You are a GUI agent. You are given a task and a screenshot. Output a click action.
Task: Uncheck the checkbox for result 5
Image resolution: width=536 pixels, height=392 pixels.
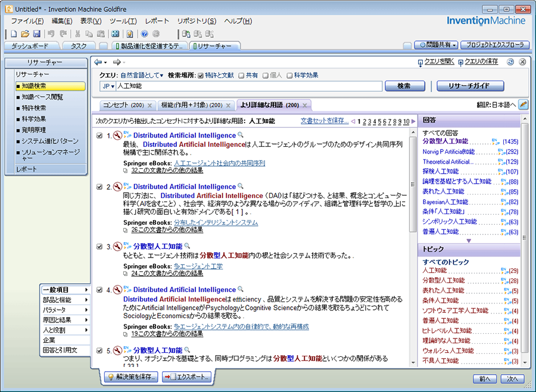click(x=99, y=351)
